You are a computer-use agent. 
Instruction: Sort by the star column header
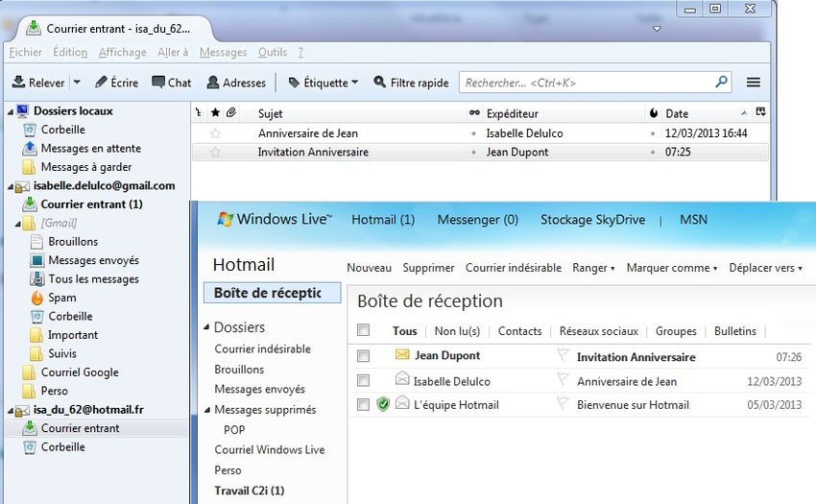[215, 112]
